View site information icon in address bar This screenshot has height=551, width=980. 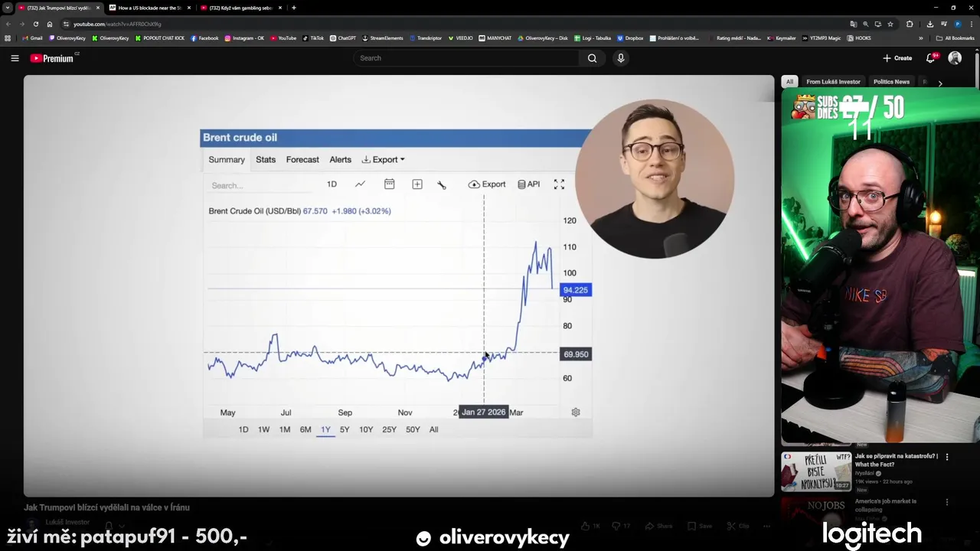pos(67,24)
